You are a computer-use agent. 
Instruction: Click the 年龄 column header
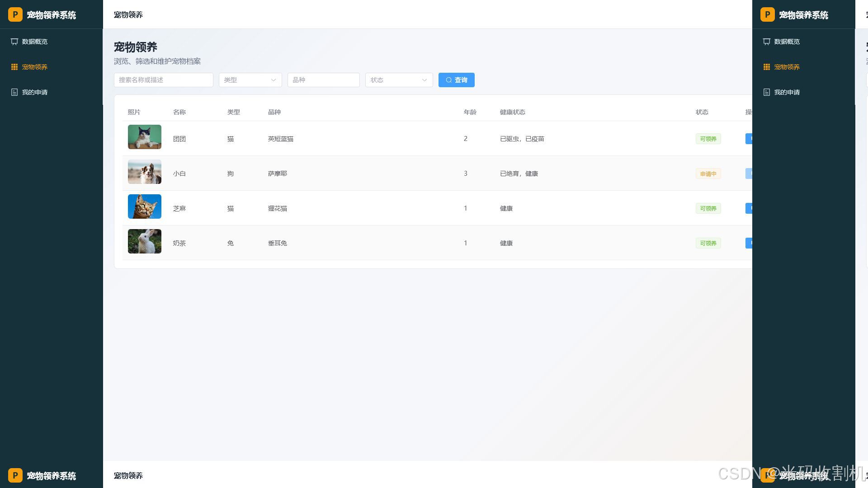tap(470, 112)
